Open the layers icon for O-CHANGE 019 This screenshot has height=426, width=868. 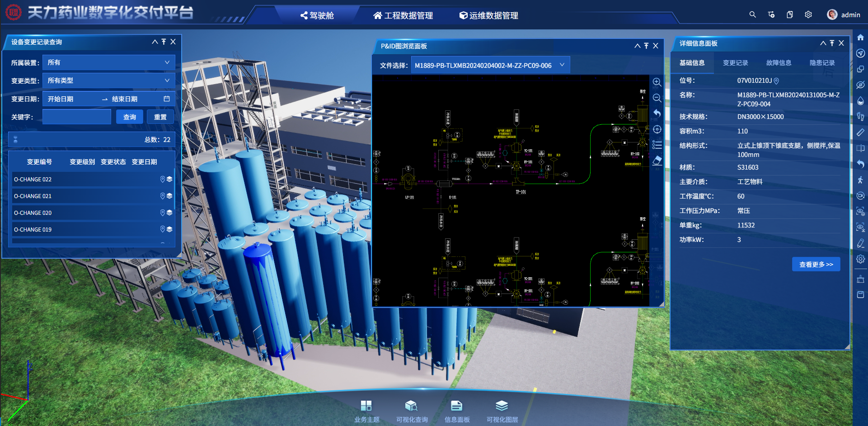(169, 230)
